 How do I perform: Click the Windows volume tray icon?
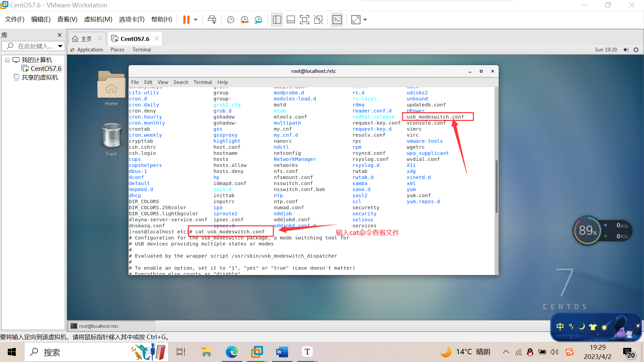pyautogui.click(x=554, y=352)
